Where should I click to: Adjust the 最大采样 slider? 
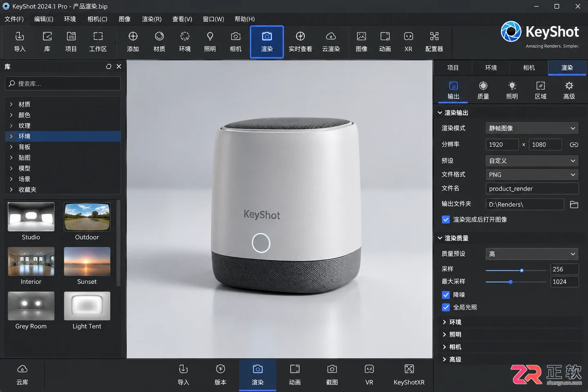click(510, 282)
